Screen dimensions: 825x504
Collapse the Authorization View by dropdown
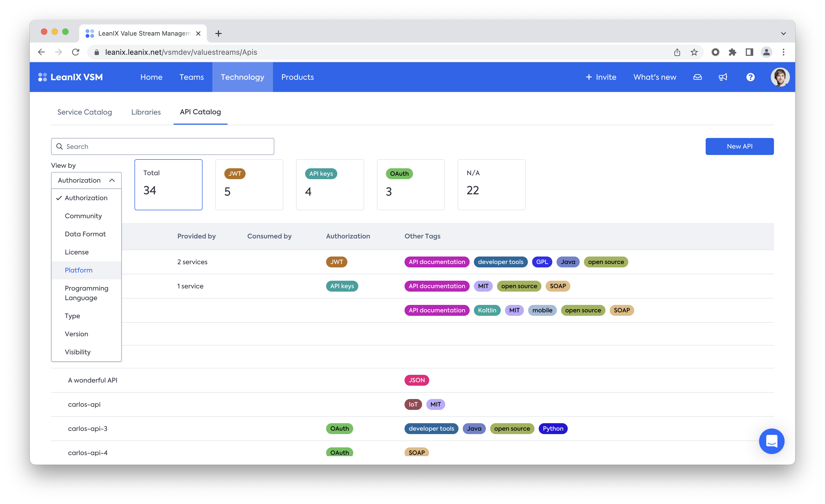click(86, 180)
